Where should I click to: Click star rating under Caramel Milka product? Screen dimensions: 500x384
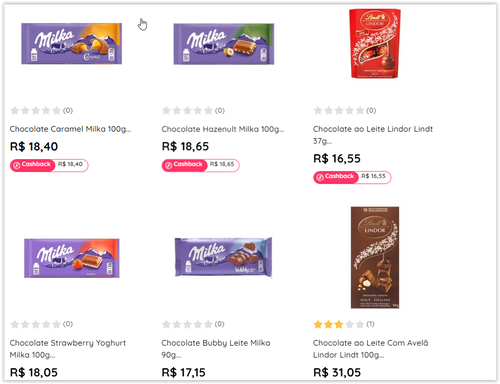point(36,110)
